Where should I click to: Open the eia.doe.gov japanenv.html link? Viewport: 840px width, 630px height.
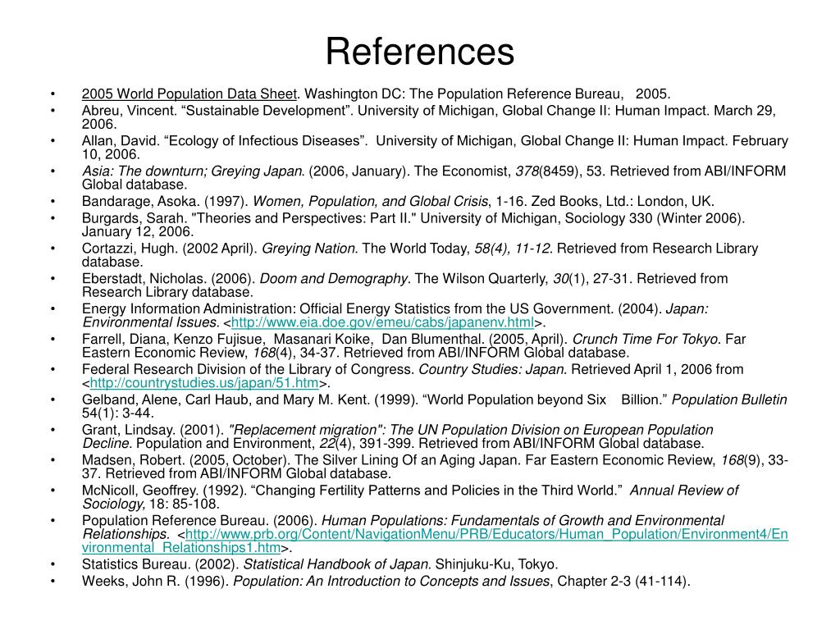[x=382, y=322]
